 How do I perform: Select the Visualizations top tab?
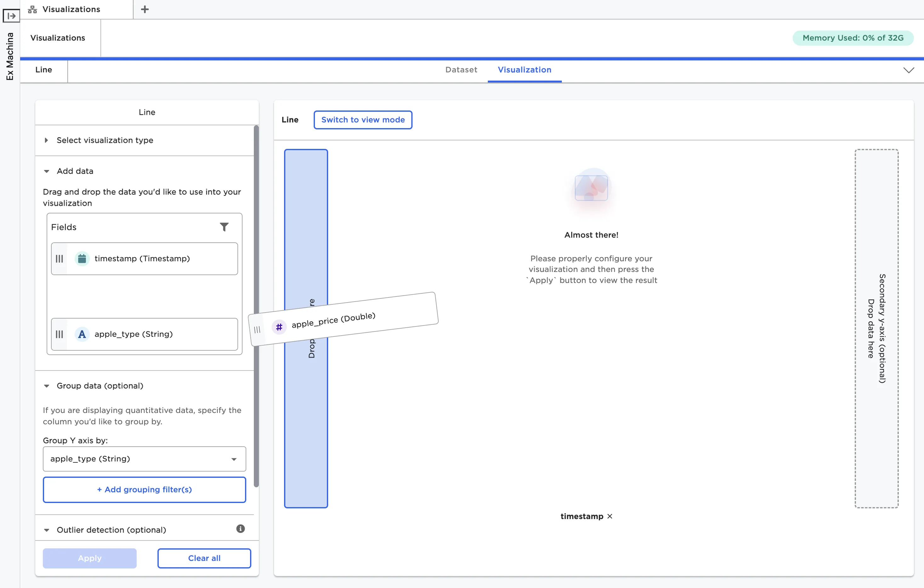[x=71, y=9]
